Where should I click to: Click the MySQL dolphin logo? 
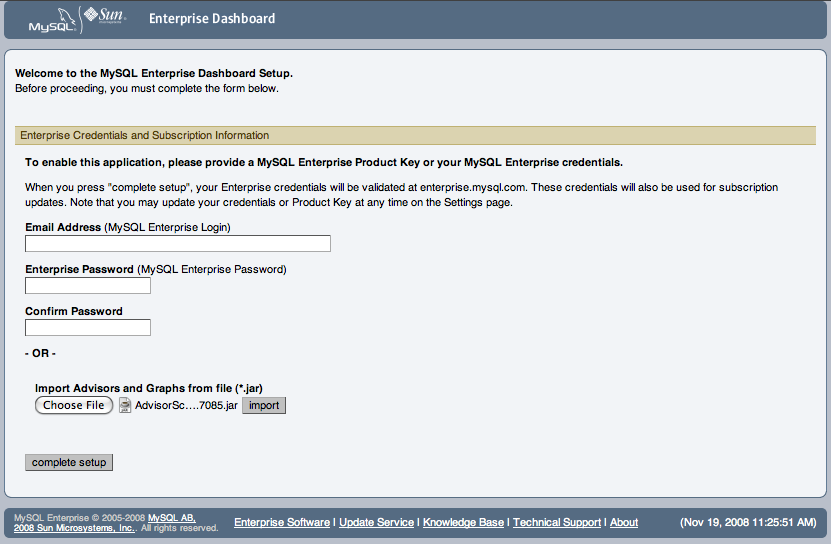point(48,20)
